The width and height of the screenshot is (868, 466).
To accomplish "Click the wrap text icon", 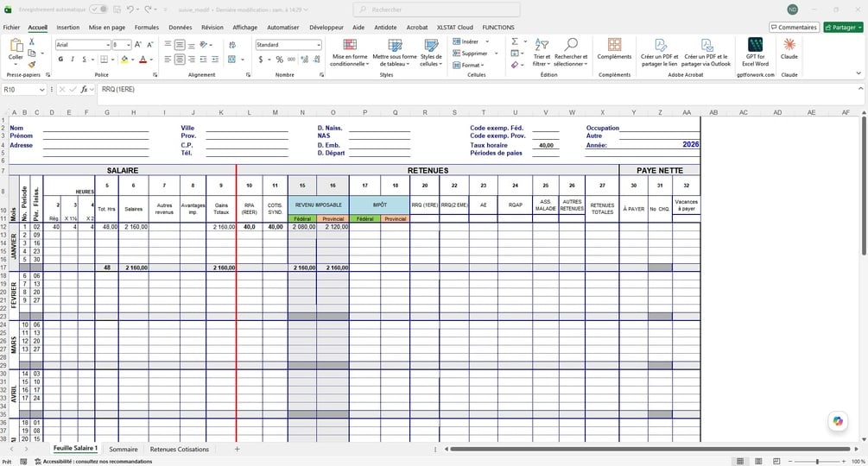I will pos(232,45).
